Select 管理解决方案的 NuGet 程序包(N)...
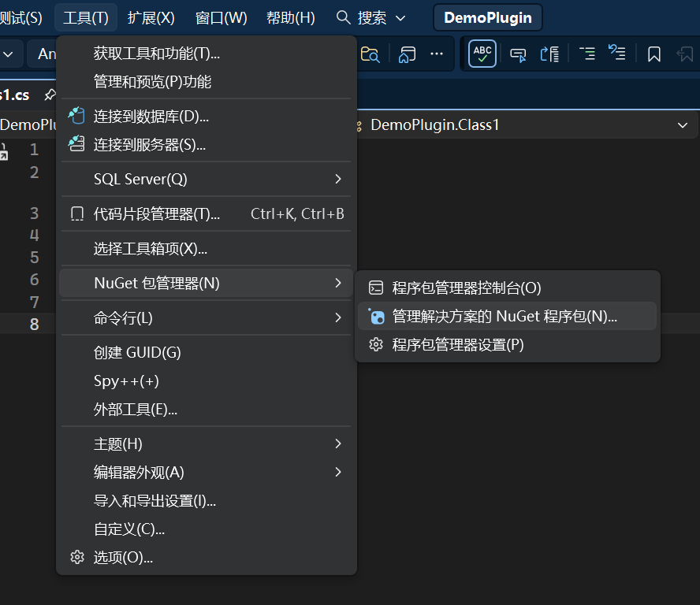Image resolution: width=700 pixels, height=605 pixels. (505, 317)
